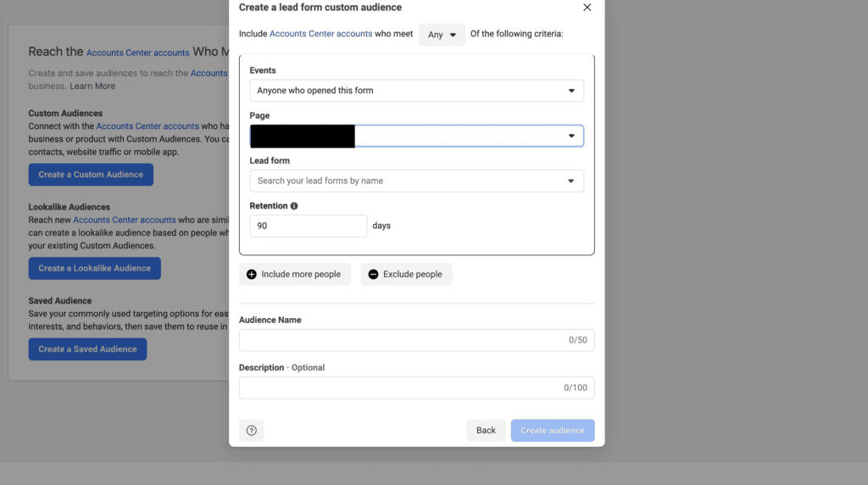Click the plus icon on Include more people

pos(251,274)
